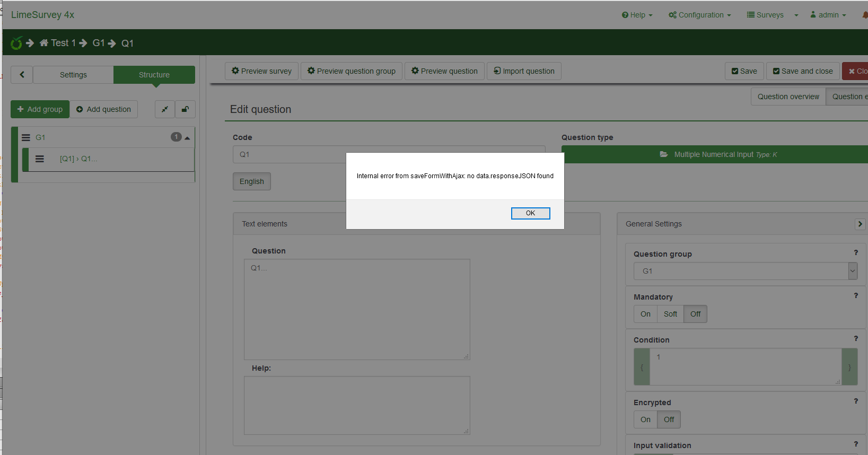Open the Question overview tab
The image size is (868, 455).
coord(788,97)
